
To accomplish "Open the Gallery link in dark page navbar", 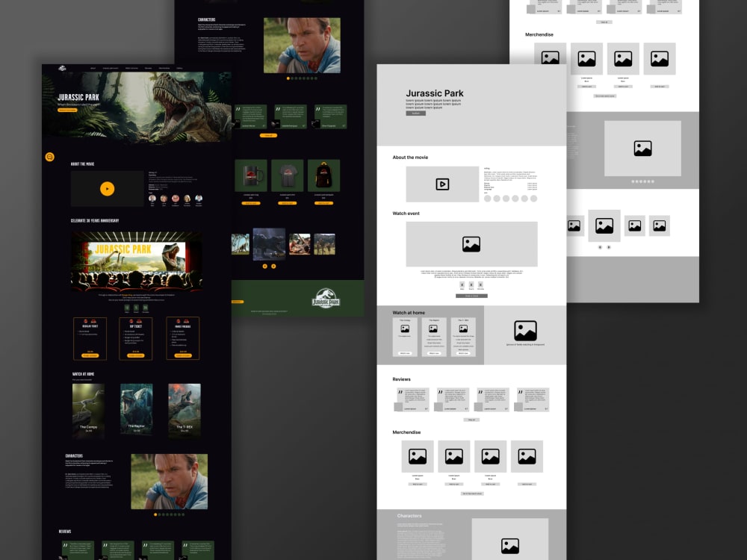I will click(179, 68).
